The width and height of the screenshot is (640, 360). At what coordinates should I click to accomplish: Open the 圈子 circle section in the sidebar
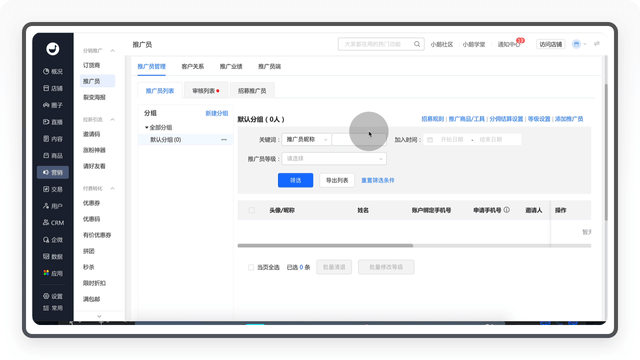point(53,105)
